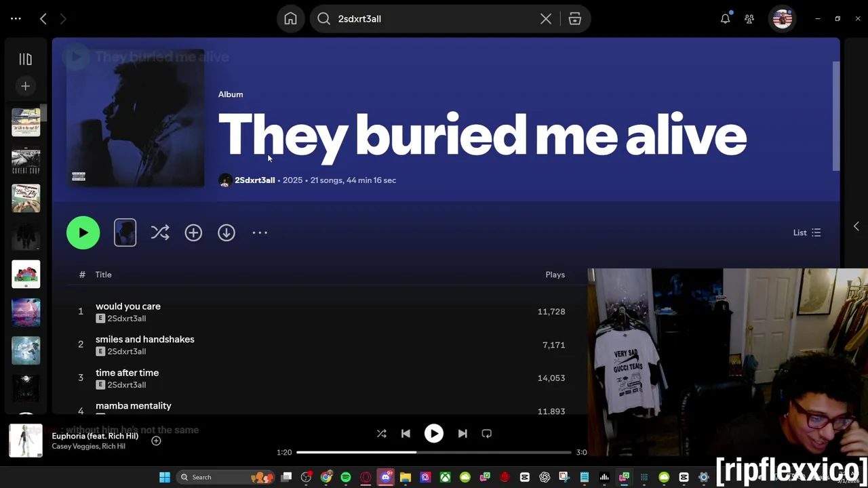Skip to previous track
This screenshot has height=488, width=868.
point(406,434)
